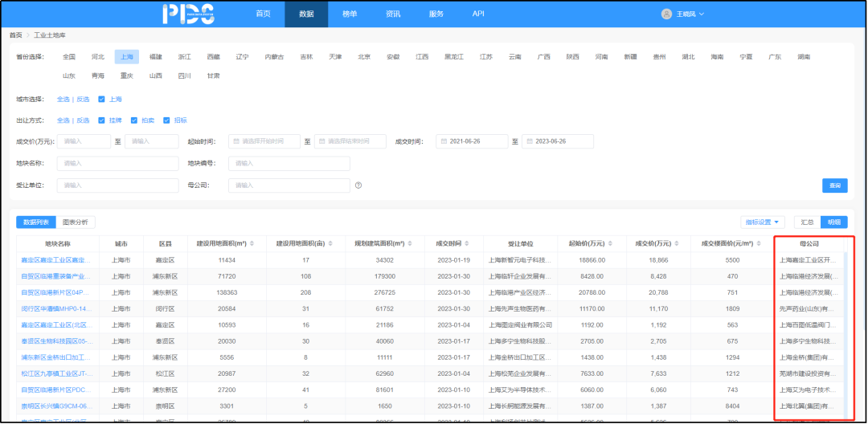Uncheck the 挂牌 transfer method checkbox
868x424 pixels.
[x=102, y=120]
